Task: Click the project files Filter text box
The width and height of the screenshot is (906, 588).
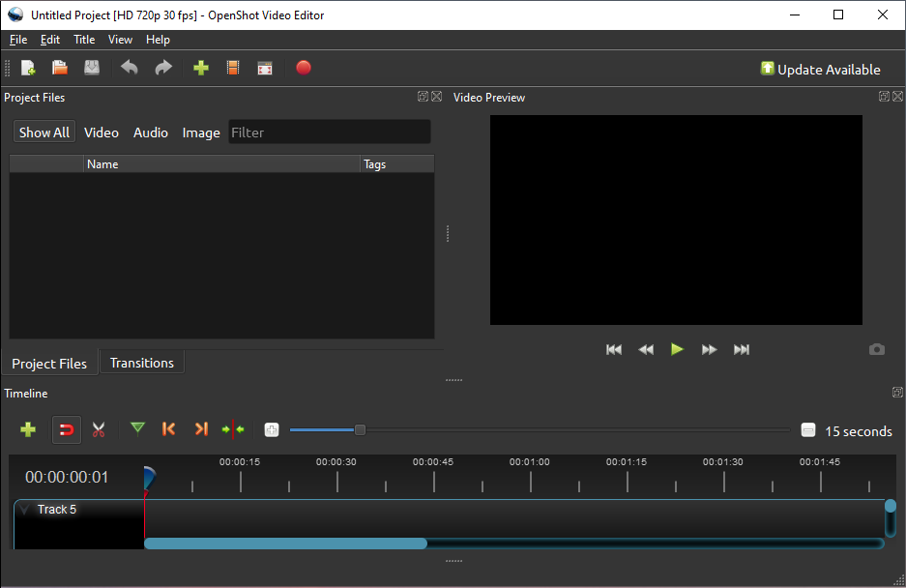Action: coord(330,132)
